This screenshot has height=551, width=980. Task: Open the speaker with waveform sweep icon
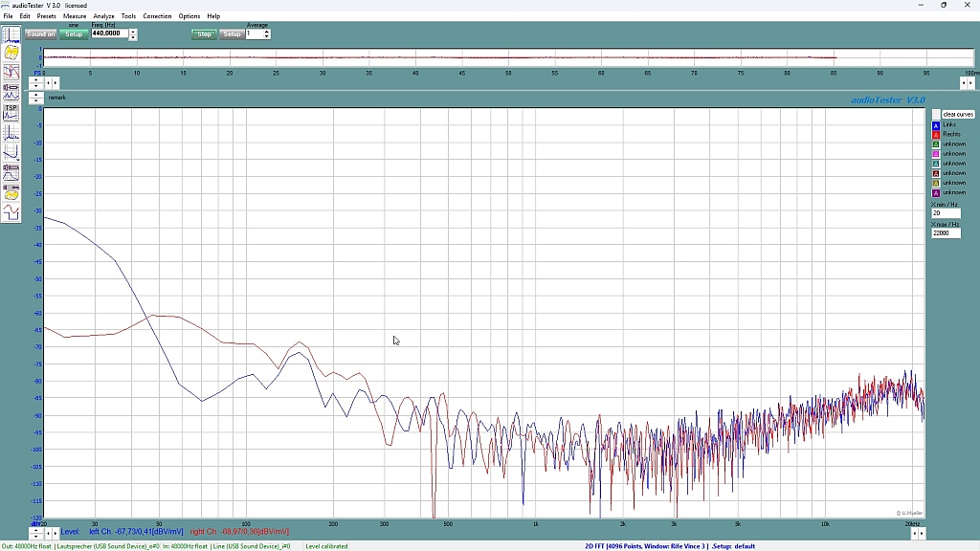[11, 92]
